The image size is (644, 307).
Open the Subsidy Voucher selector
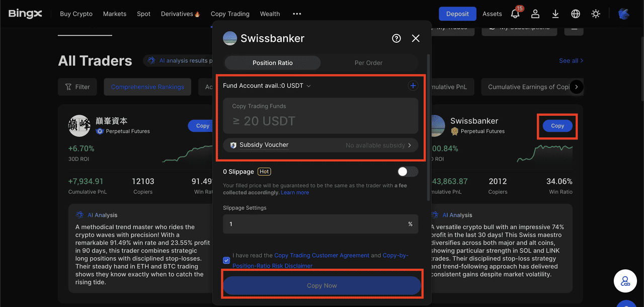(320, 145)
